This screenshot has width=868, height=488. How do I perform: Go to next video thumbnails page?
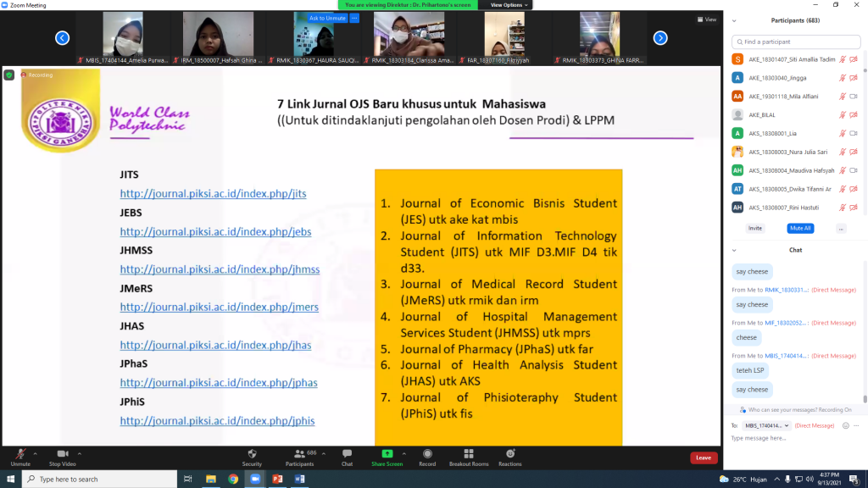click(660, 37)
